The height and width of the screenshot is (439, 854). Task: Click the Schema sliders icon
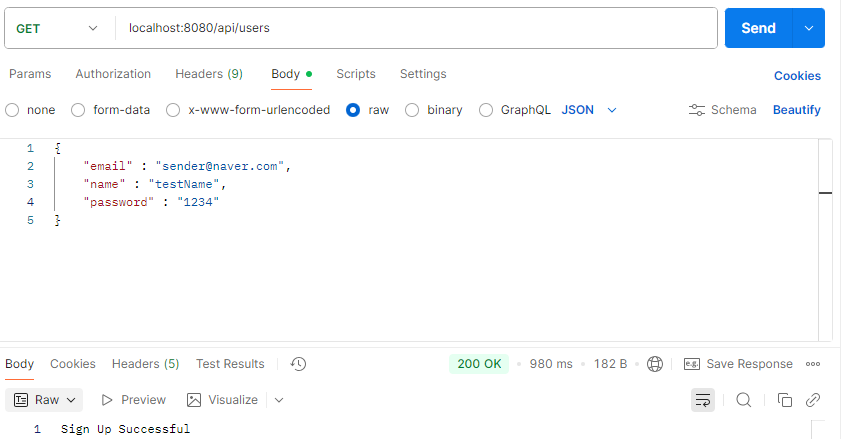coord(697,110)
